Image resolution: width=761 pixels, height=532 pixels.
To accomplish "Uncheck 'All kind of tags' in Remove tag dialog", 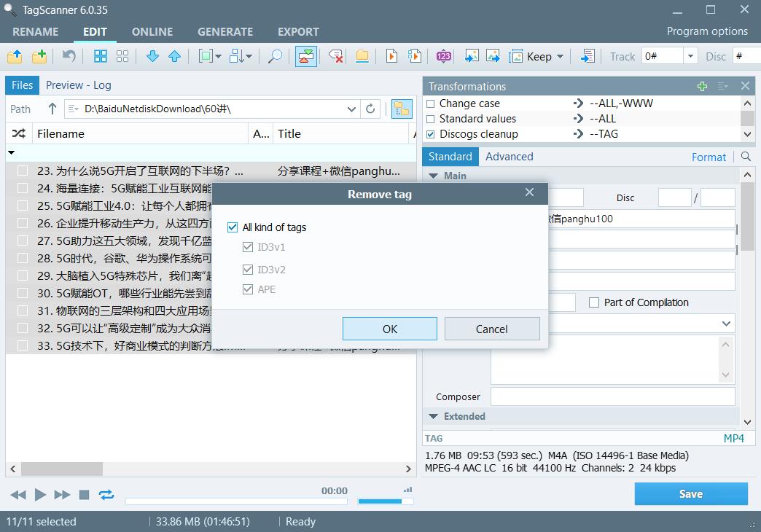I will point(233,227).
